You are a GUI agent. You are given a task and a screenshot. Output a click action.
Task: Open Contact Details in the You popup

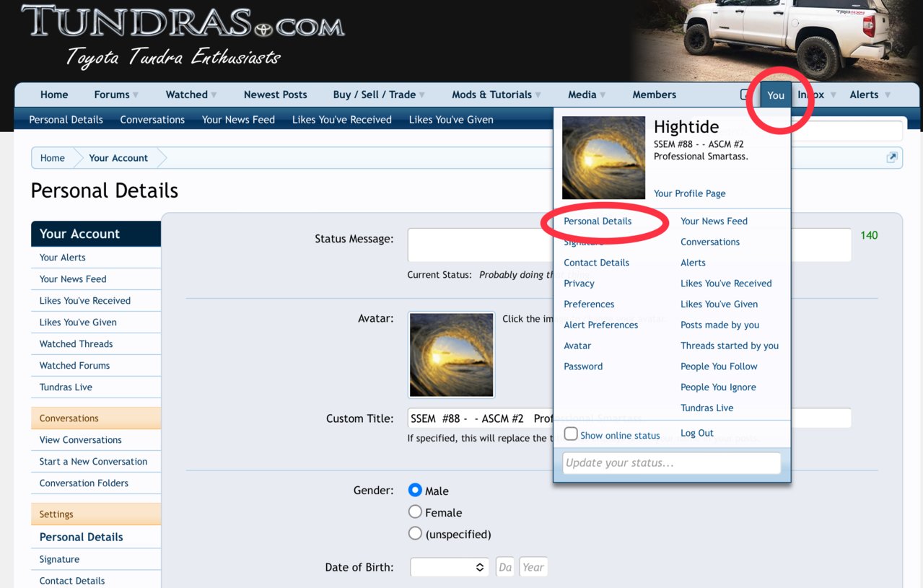click(596, 263)
